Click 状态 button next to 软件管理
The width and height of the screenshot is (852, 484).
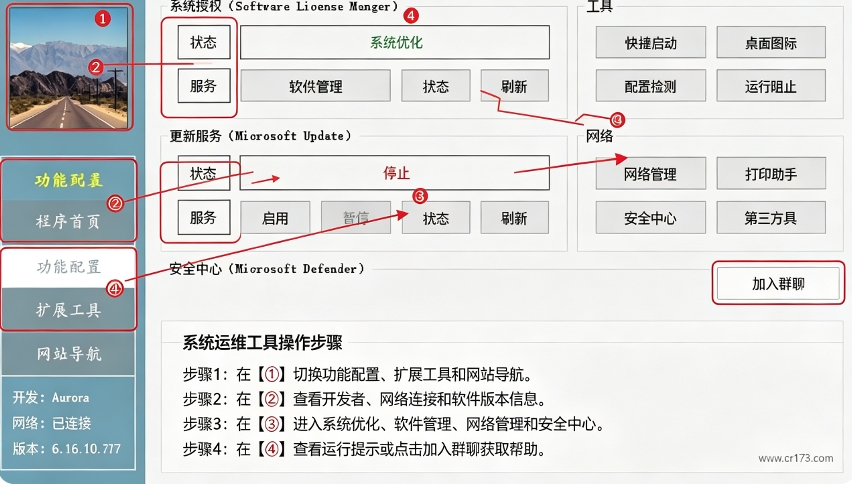click(x=436, y=86)
